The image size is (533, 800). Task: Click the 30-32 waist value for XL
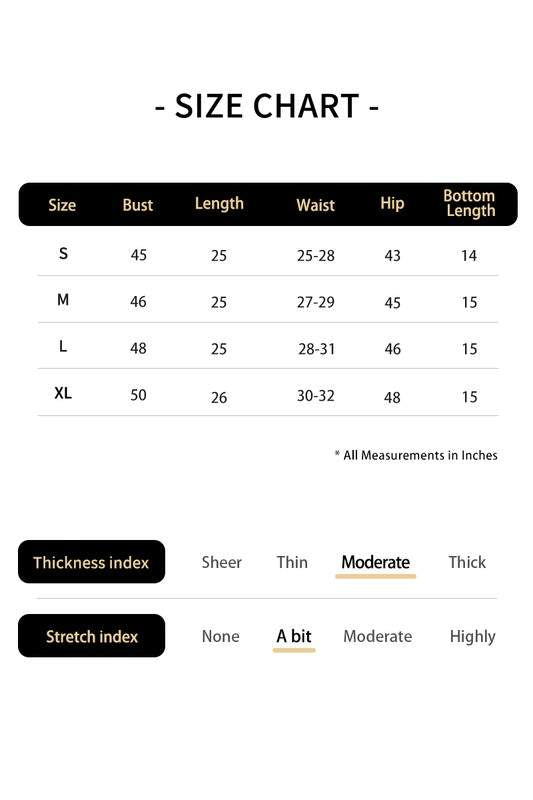316,395
